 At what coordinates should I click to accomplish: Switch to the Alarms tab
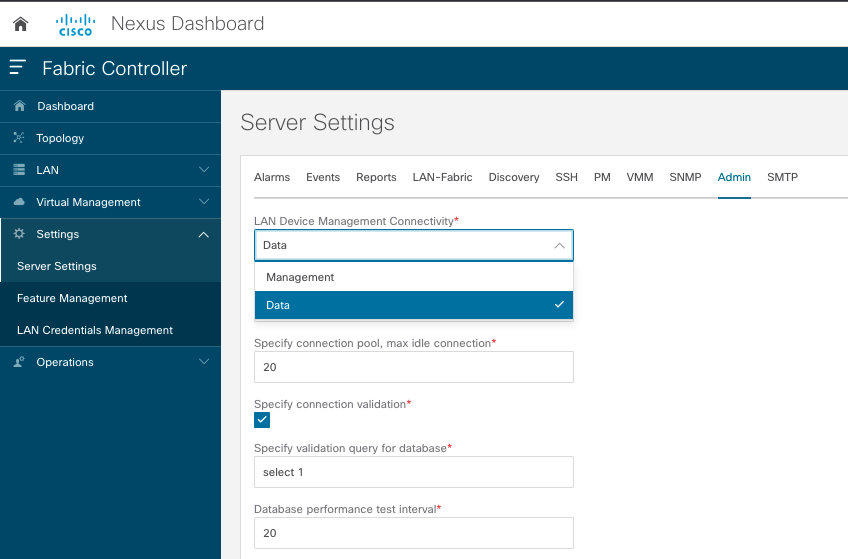(x=272, y=177)
